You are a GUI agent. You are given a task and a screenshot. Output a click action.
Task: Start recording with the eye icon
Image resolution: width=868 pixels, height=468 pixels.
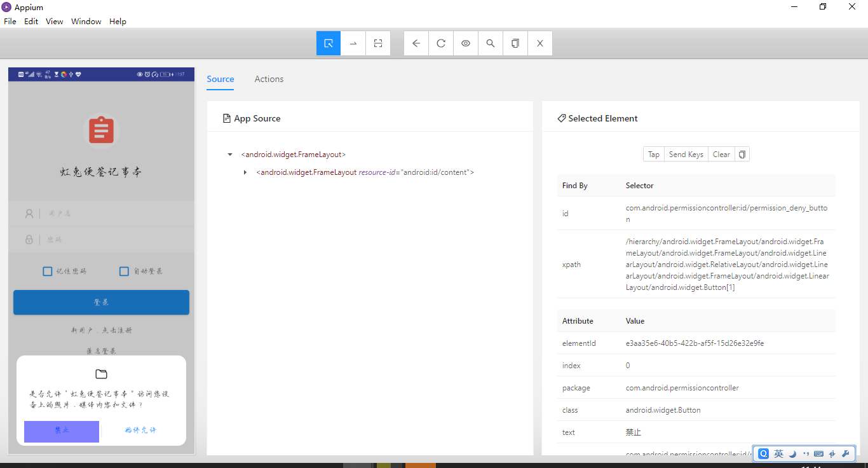click(466, 43)
